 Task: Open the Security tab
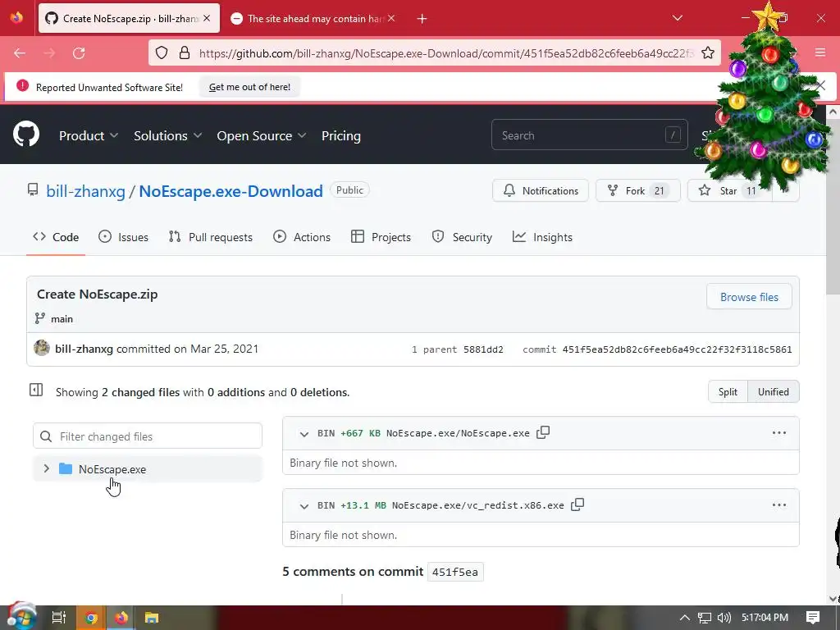pyautogui.click(x=462, y=237)
